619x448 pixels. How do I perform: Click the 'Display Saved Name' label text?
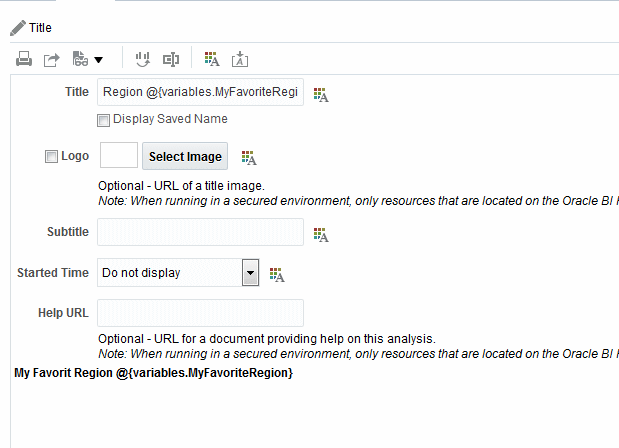point(170,119)
